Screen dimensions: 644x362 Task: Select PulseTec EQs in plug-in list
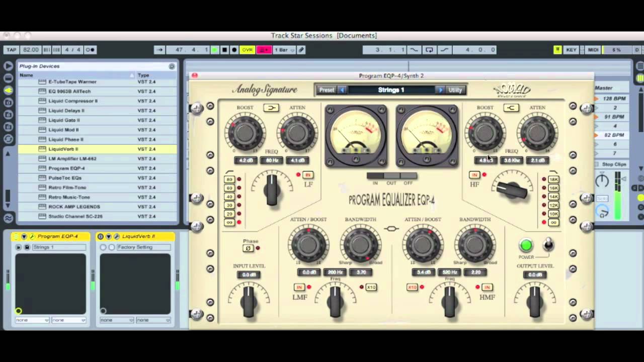98,178
